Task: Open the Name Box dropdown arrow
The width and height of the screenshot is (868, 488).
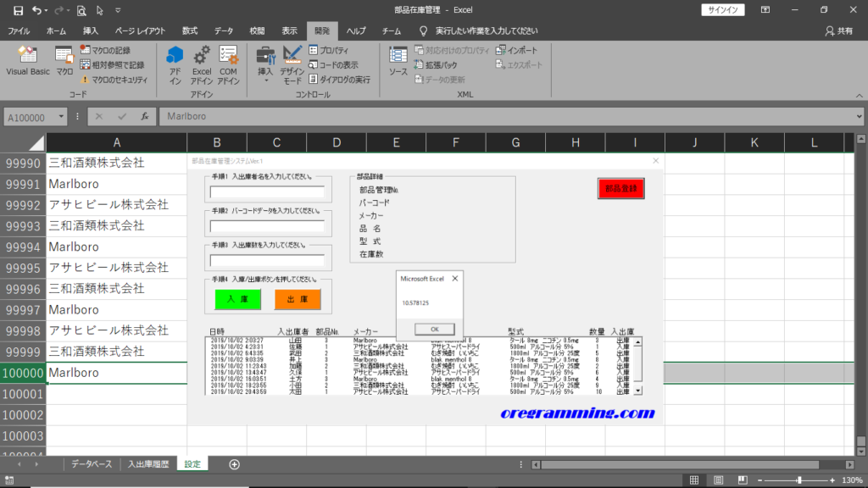Action: click(x=61, y=117)
